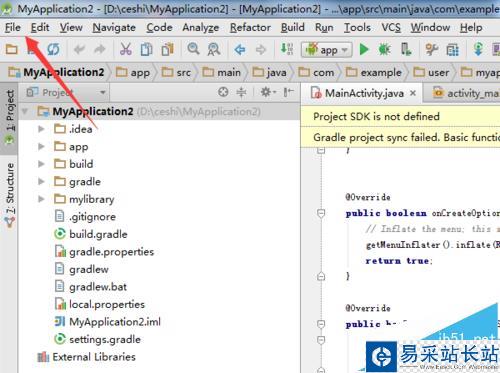Screen dimensions: 500x373
Task: Expand the build folder arrow
Action: point(41,164)
